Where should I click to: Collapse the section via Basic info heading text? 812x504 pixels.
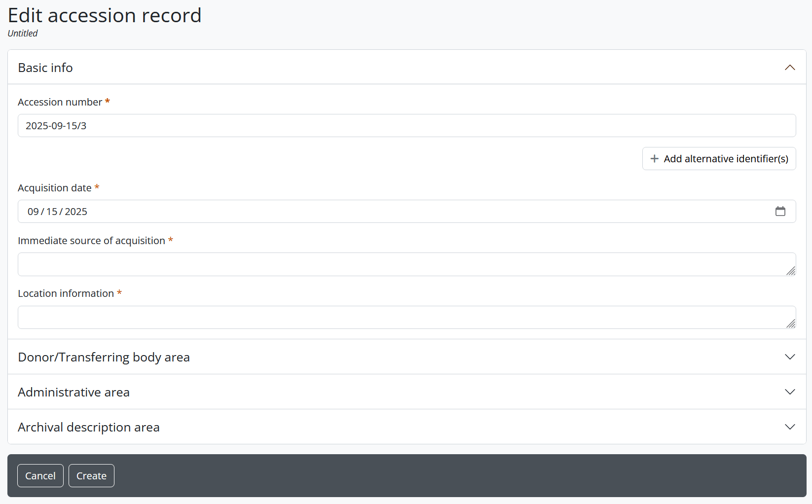click(x=45, y=68)
